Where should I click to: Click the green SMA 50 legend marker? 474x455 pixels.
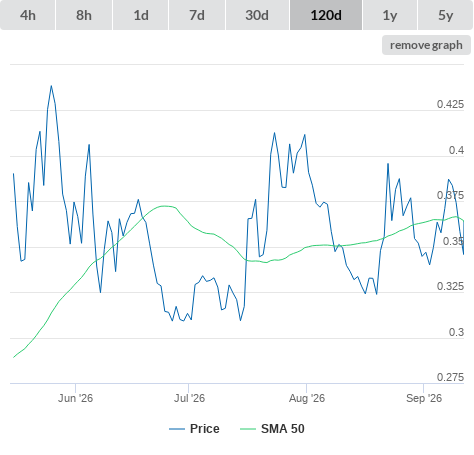[x=248, y=429]
